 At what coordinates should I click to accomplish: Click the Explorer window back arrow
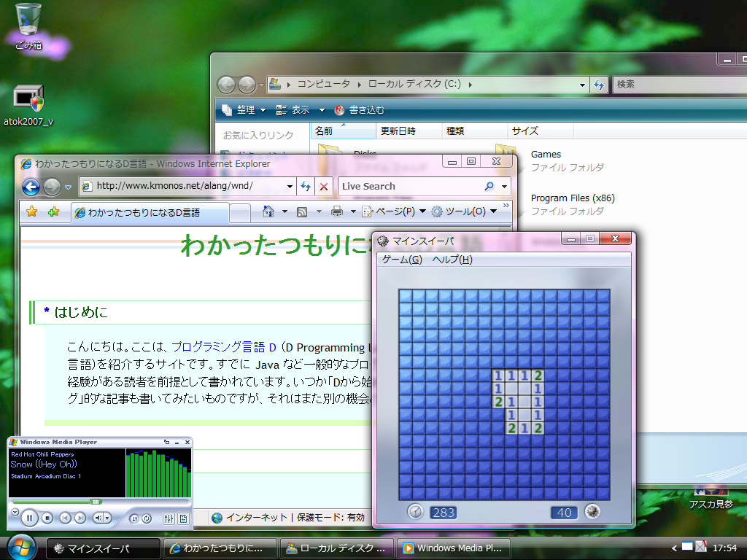click(x=226, y=85)
